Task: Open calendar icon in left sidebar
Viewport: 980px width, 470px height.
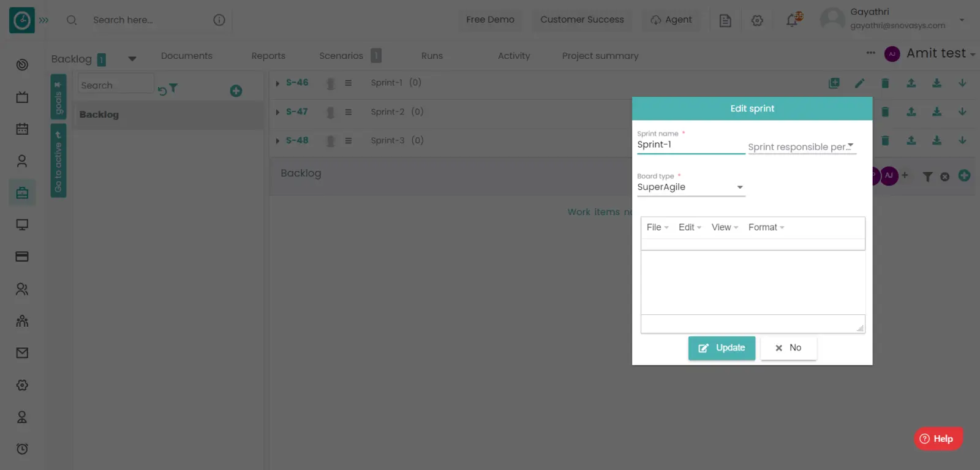Action: click(22, 129)
